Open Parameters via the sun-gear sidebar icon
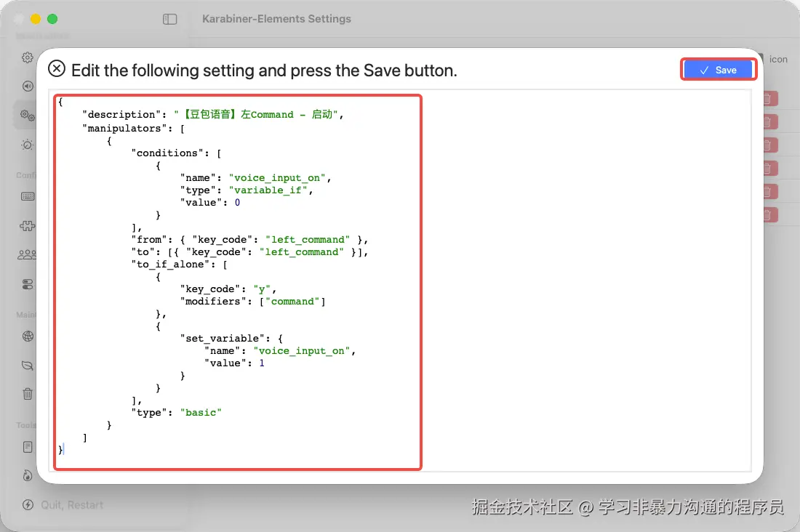This screenshot has width=800, height=532. [28, 145]
